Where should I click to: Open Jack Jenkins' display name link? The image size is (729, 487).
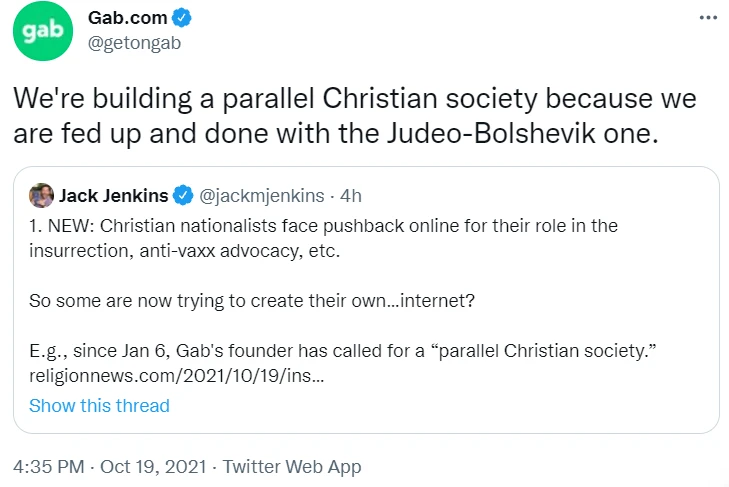coord(116,194)
